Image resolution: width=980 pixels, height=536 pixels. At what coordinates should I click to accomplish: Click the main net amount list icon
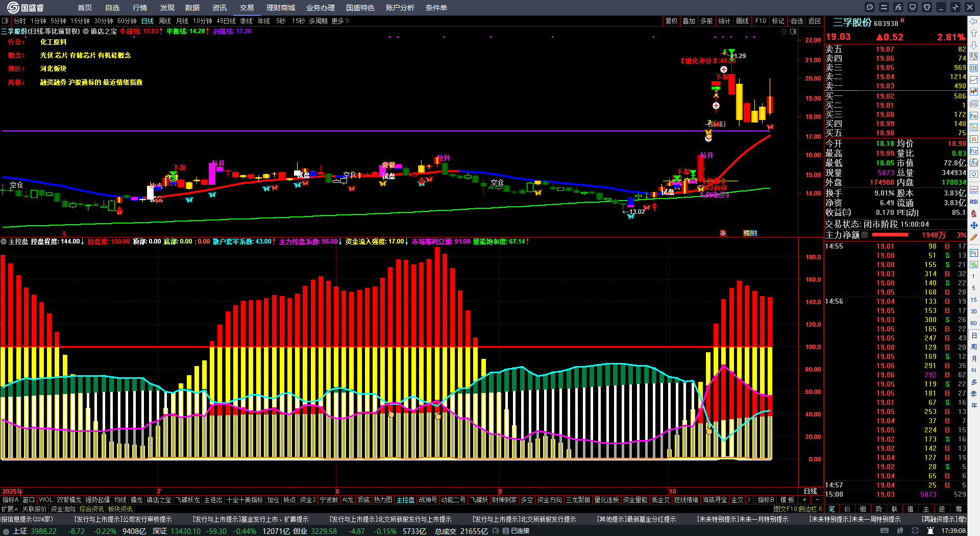[865, 235]
